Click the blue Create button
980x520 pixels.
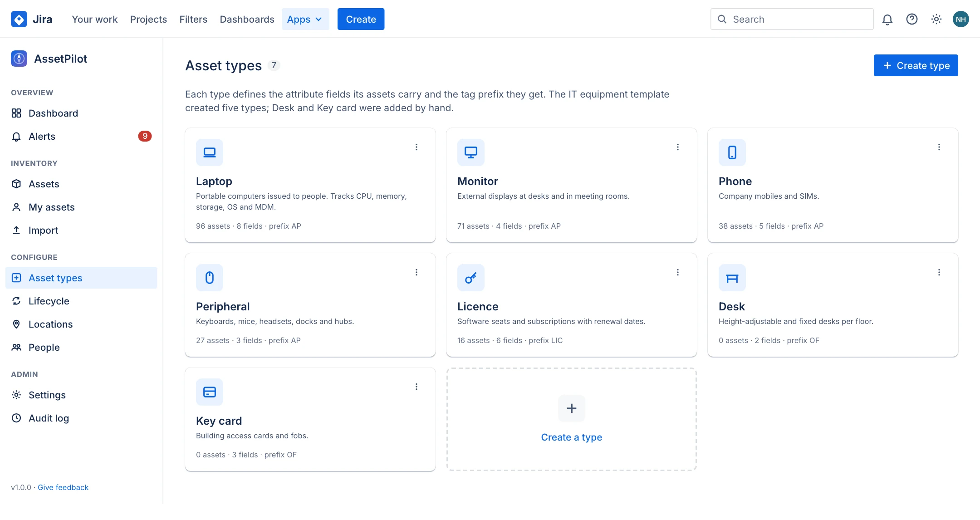coord(361,19)
